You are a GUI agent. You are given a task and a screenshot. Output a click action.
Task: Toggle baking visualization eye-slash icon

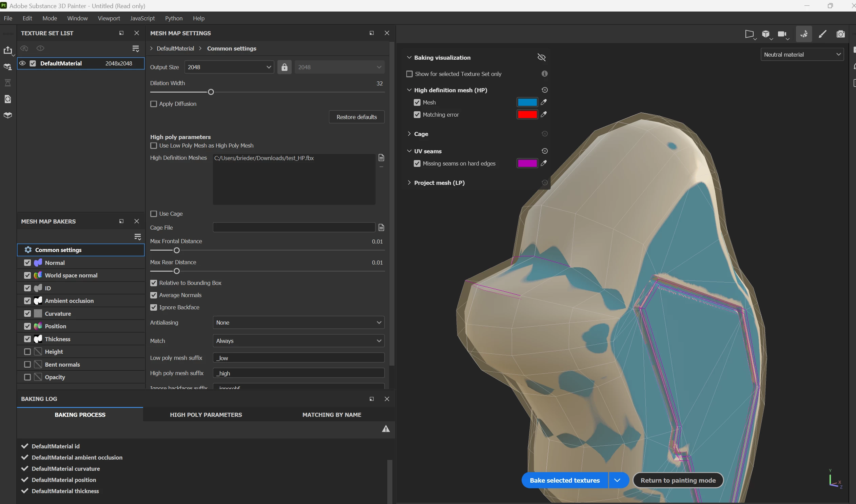542,57
